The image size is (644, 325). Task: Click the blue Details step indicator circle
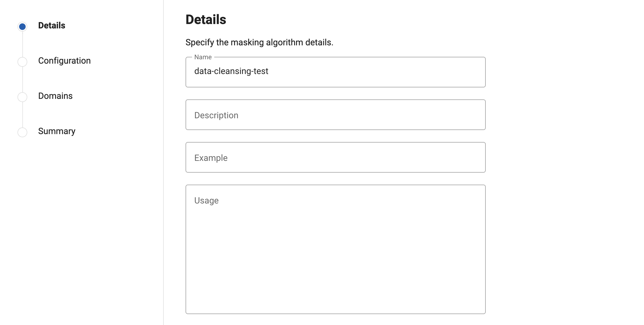pyautogui.click(x=22, y=26)
